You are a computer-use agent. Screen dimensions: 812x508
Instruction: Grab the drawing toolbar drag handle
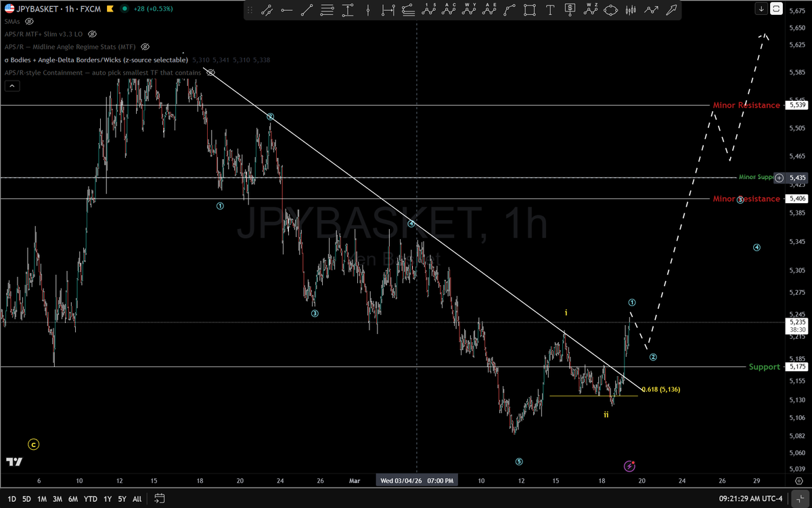(250, 10)
